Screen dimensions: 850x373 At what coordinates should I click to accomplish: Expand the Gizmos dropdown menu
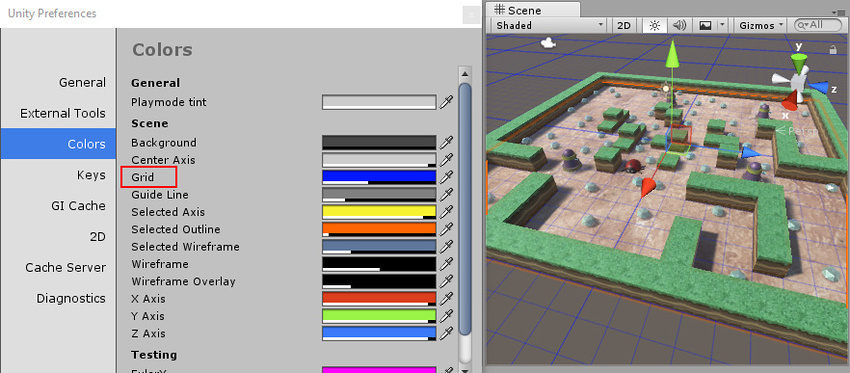pyautogui.click(x=761, y=25)
